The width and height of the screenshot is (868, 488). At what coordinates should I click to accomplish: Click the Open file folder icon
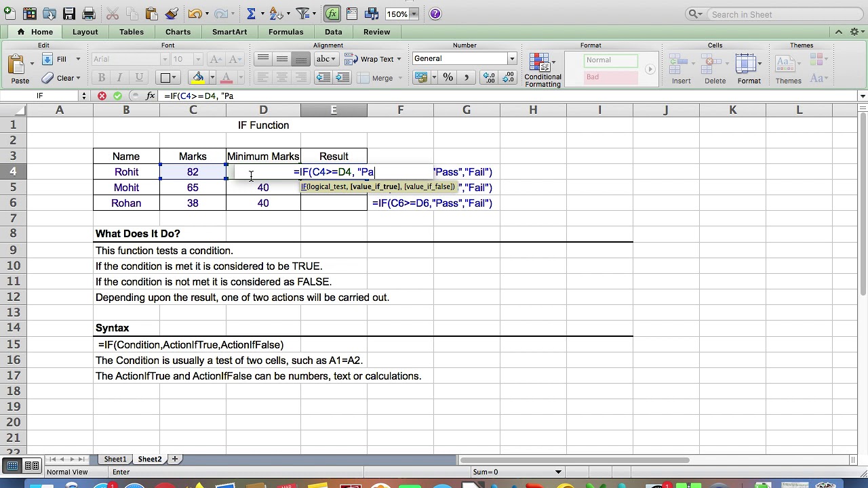tap(50, 14)
